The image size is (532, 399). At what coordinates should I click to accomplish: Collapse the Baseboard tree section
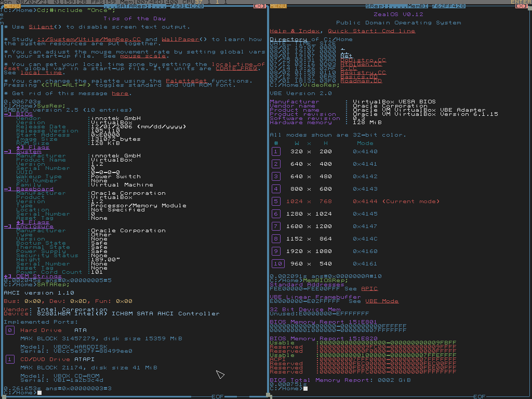click(29, 189)
